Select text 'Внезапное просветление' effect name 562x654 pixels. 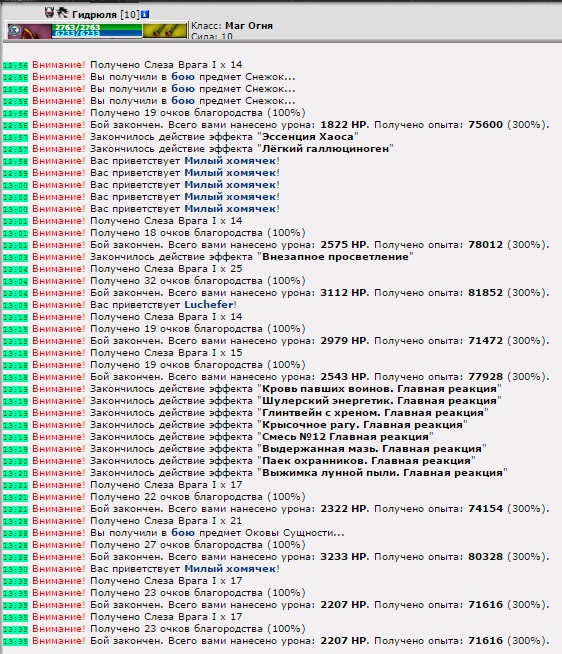click(x=335, y=257)
